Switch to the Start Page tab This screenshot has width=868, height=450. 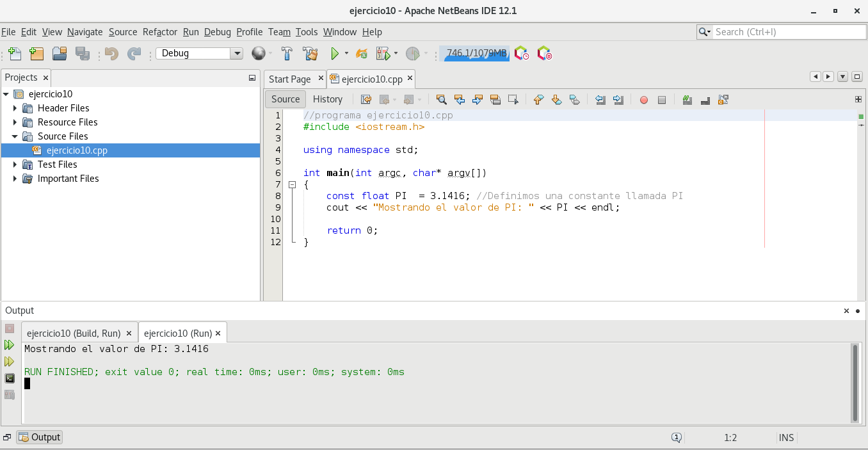coord(289,79)
